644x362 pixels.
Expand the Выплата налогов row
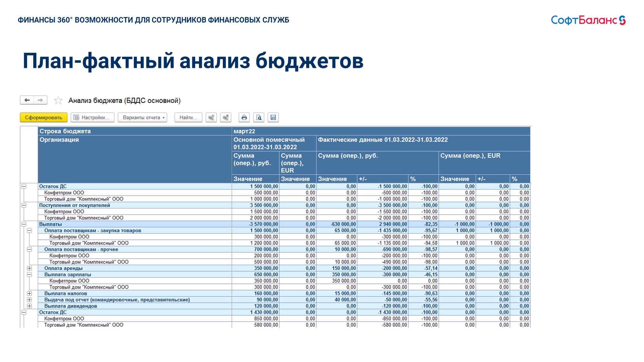coord(29,293)
